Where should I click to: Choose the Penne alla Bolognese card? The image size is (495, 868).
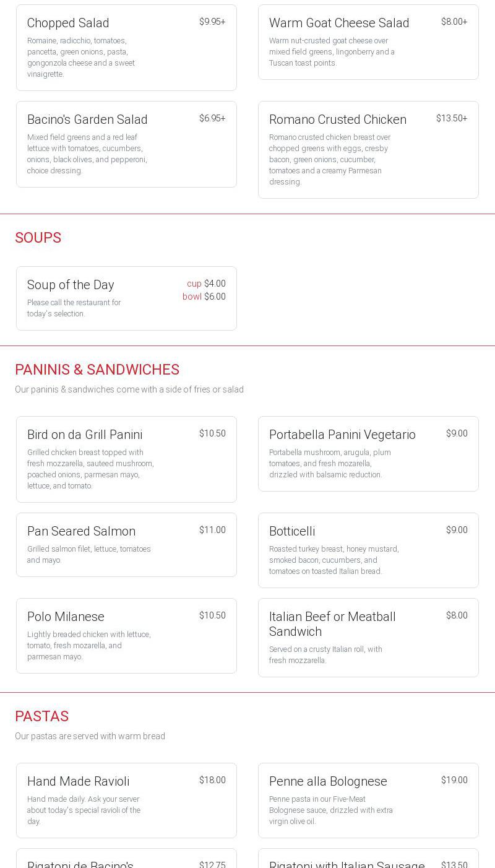368,801
